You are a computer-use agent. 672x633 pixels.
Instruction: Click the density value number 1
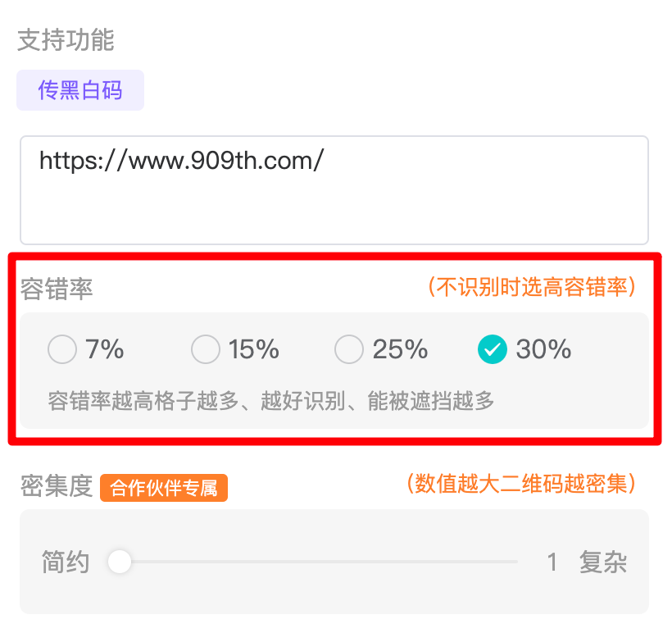tap(552, 562)
